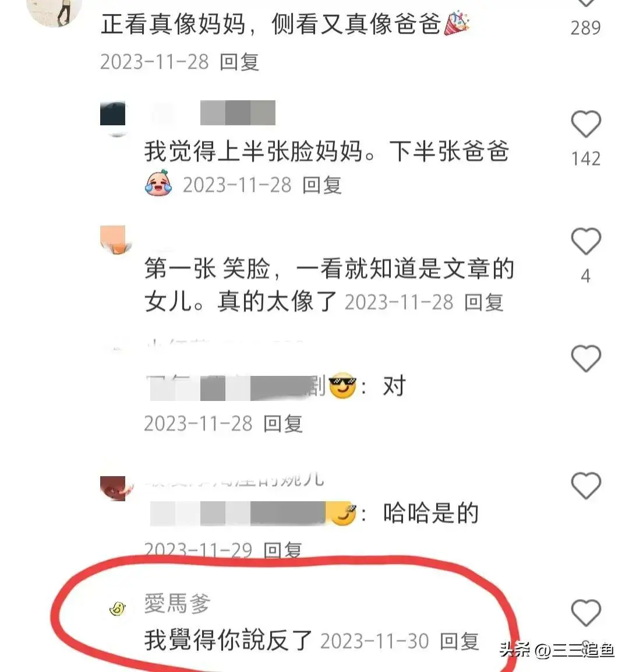Open the orange avatar of 第一张笑脸 commenter
The width and height of the screenshot is (629, 672).
(113, 240)
